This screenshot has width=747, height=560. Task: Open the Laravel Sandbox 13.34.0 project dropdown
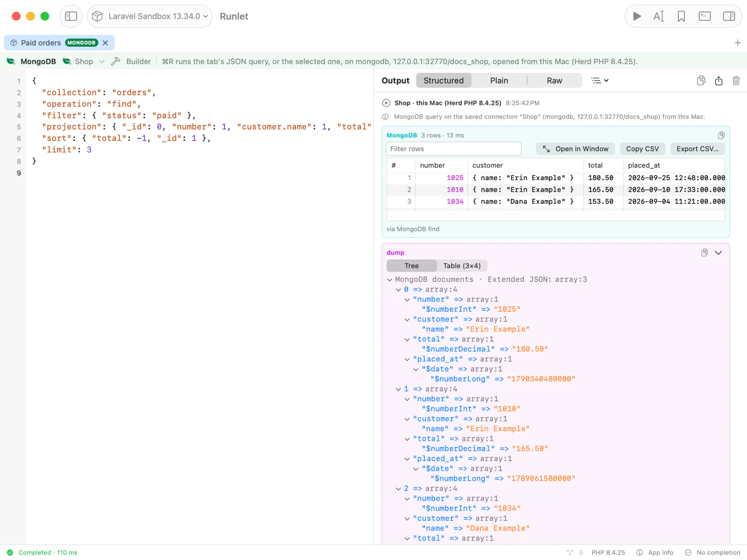tap(150, 16)
